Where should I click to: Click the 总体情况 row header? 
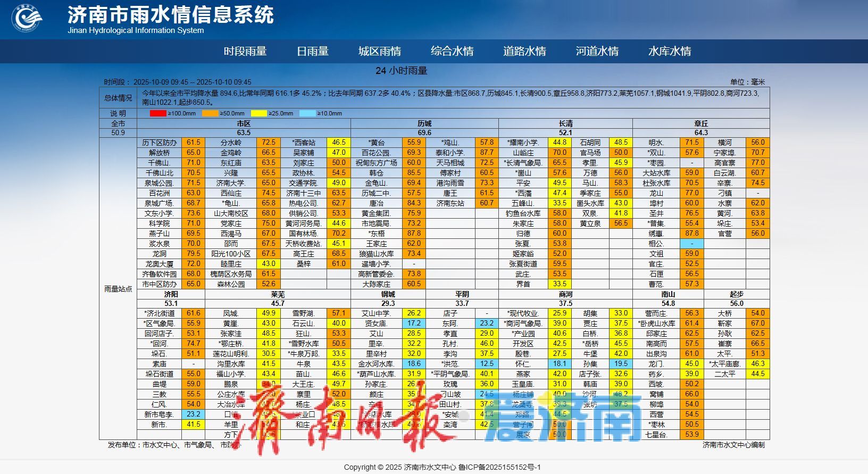(118, 98)
